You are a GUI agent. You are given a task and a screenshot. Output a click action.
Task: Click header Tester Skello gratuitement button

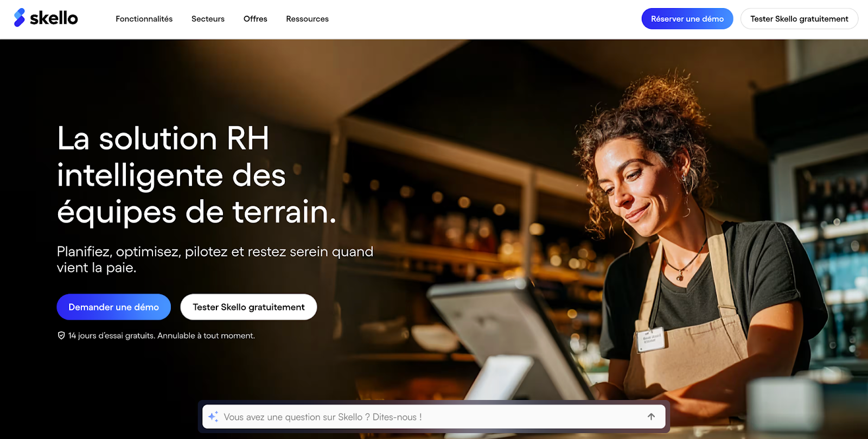(x=799, y=18)
